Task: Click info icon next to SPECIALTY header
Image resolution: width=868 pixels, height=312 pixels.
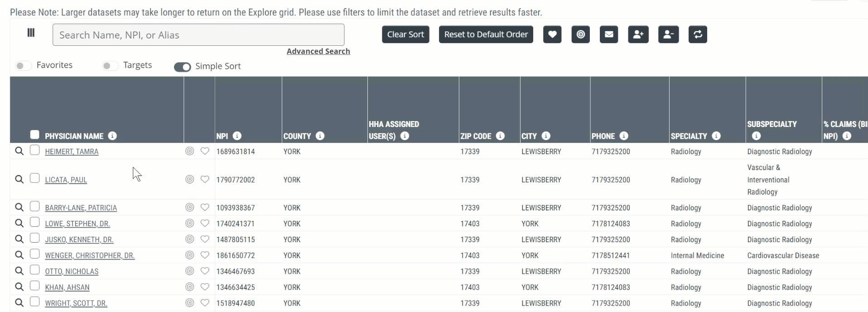Action: coord(716,136)
